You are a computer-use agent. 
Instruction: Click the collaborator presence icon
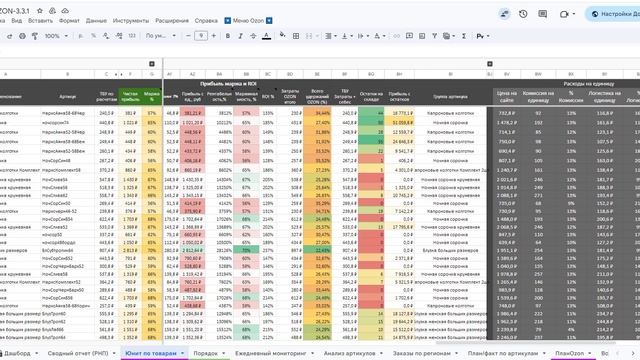pyautogui.click(x=504, y=14)
